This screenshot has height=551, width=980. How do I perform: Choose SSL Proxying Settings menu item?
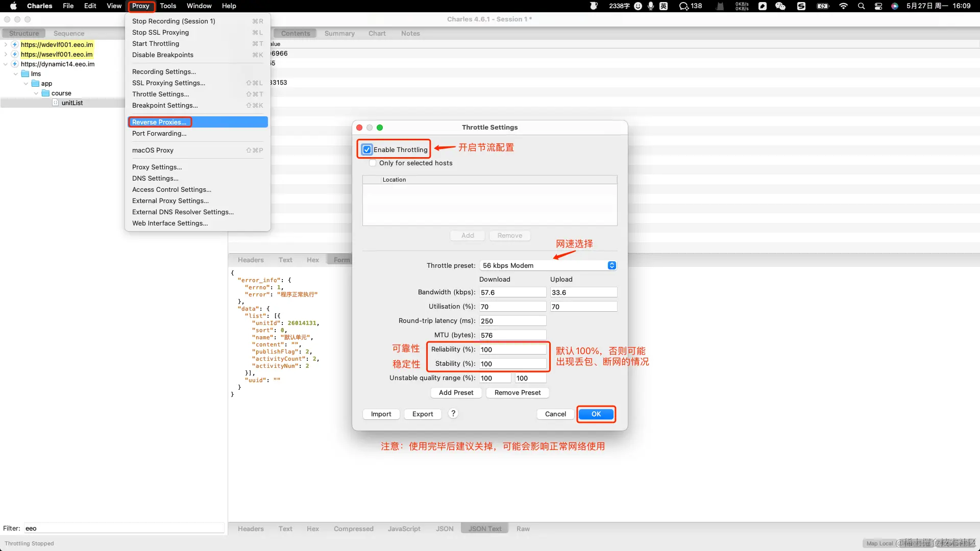click(198, 83)
